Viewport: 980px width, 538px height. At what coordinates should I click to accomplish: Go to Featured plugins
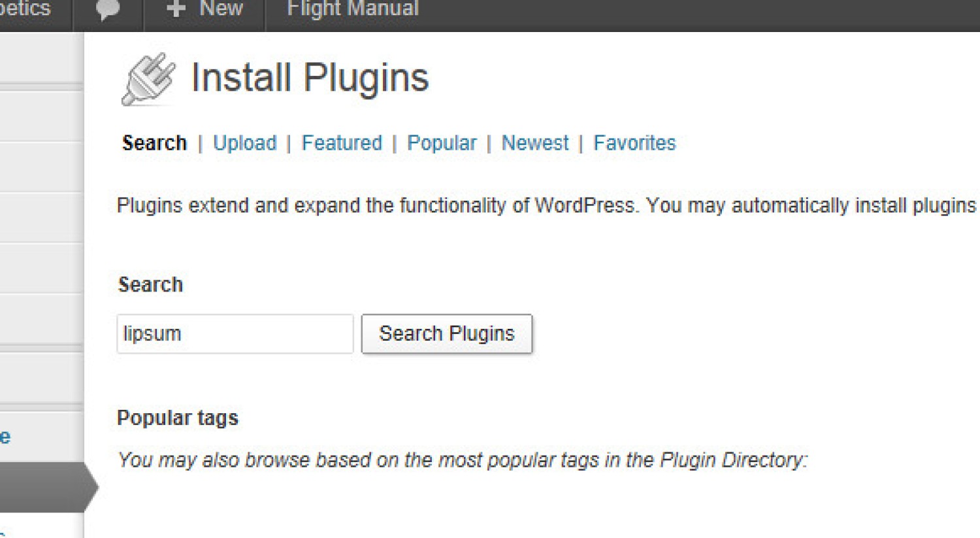point(342,143)
